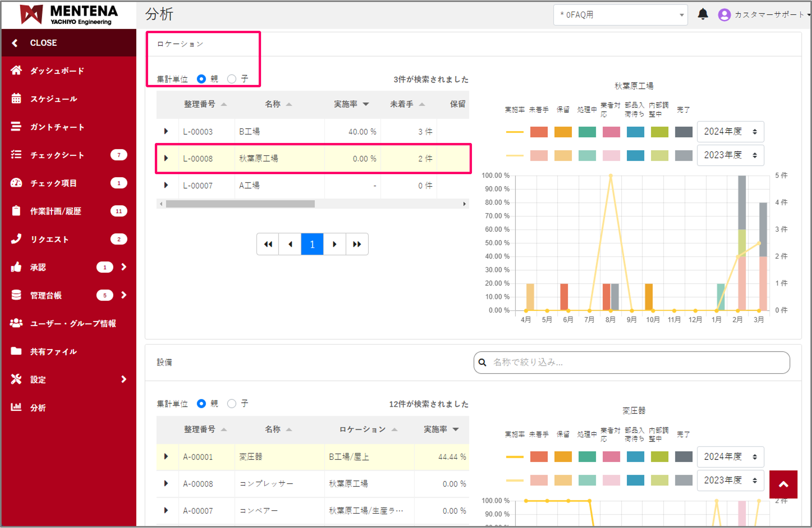Click the CLOSE sidebar button

pos(43,43)
